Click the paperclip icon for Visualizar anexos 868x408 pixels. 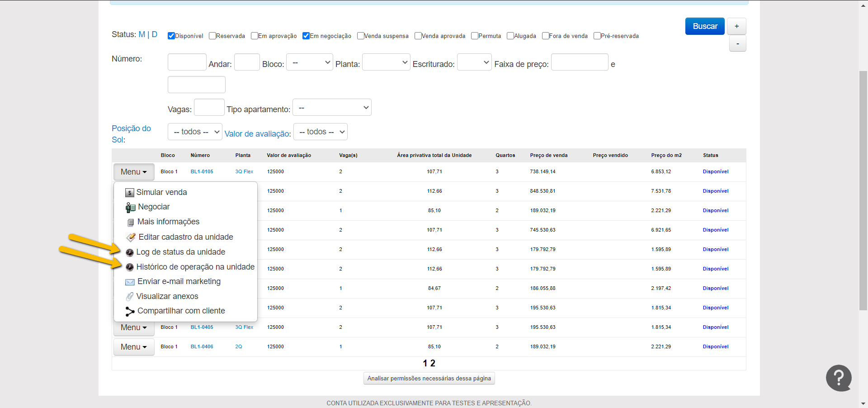130,297
